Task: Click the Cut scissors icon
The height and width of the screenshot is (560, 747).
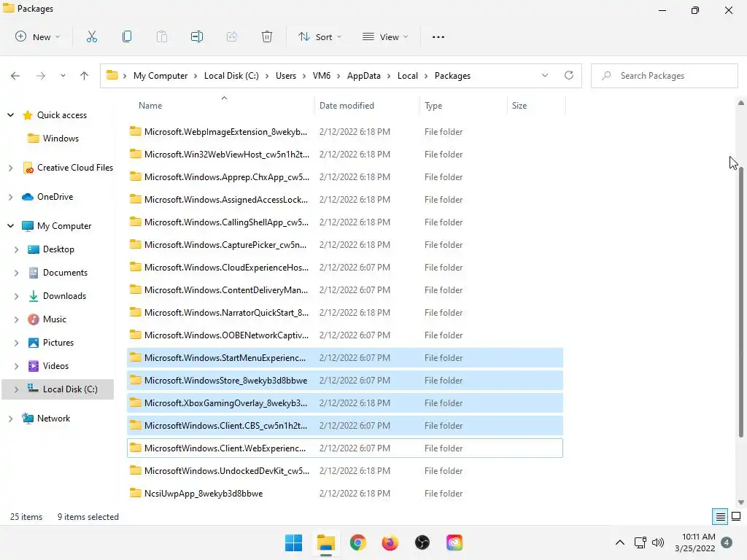Action: point(91,36)
